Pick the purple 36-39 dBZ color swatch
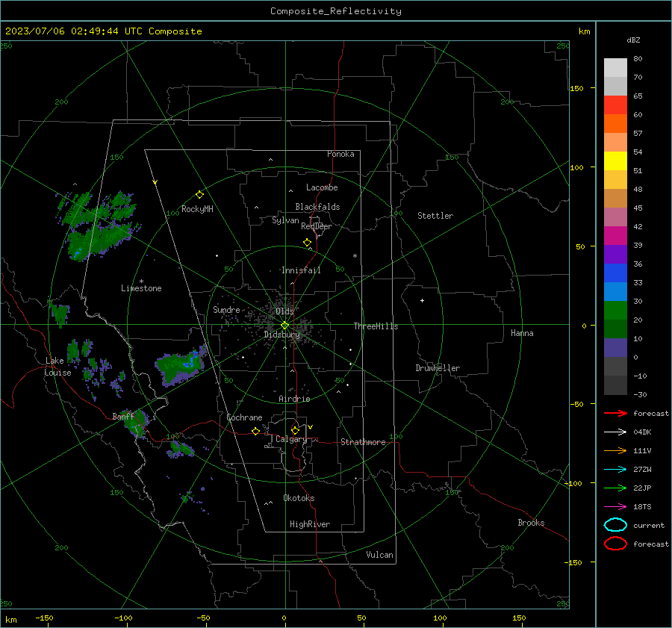The height and width of the screenshot is (628, 672). tap(615, 254)
